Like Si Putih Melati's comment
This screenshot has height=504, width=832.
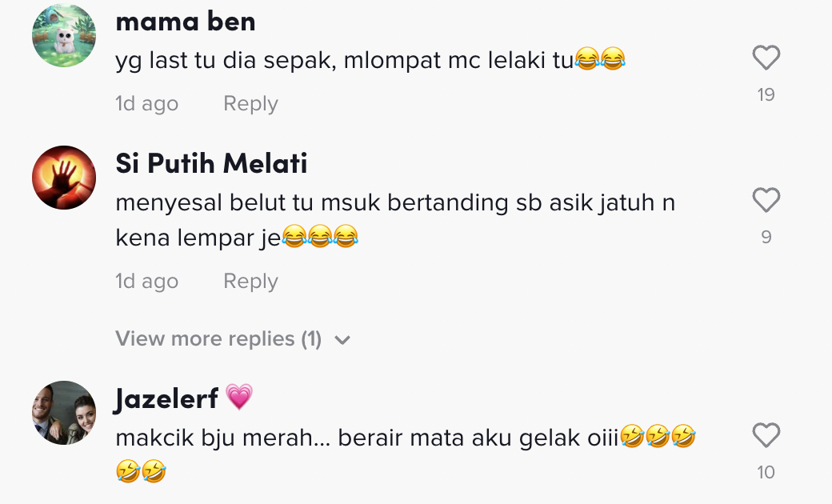[x=766, y=200]
